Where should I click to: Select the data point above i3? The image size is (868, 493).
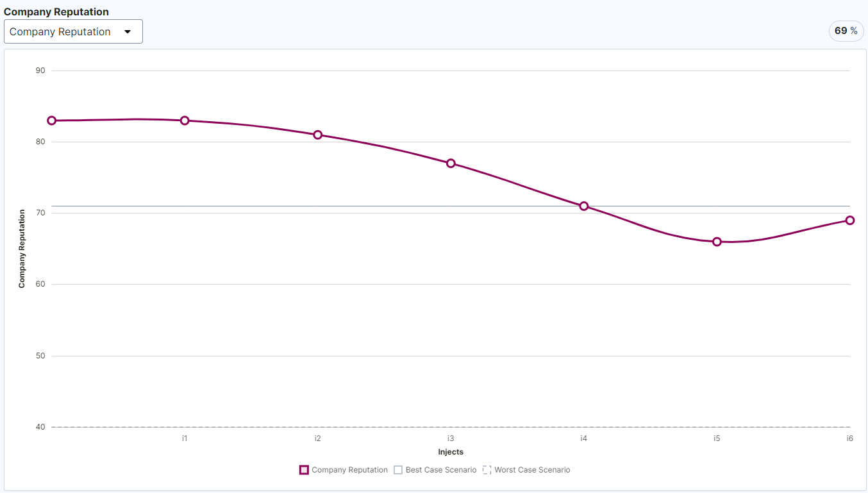[x=451, y=163]
